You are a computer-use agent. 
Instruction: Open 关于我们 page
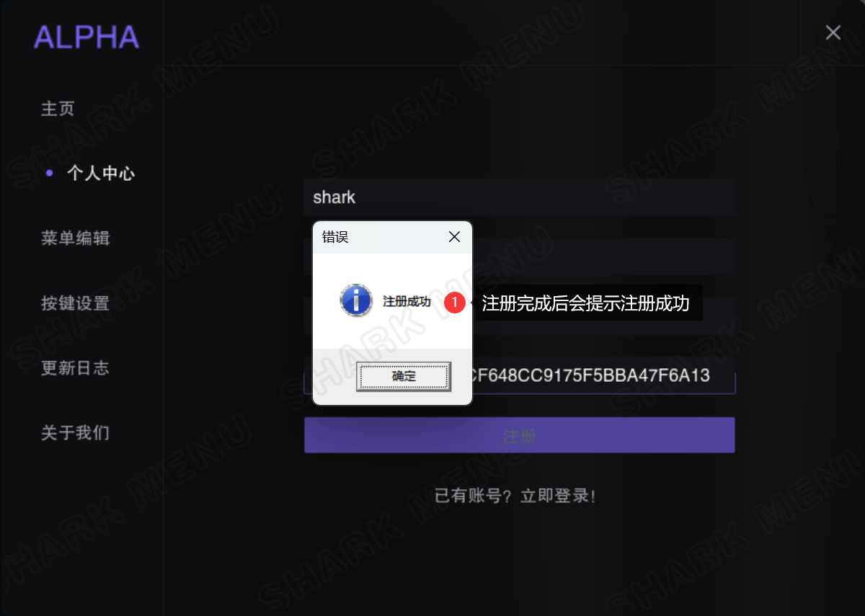click(75, 433)
